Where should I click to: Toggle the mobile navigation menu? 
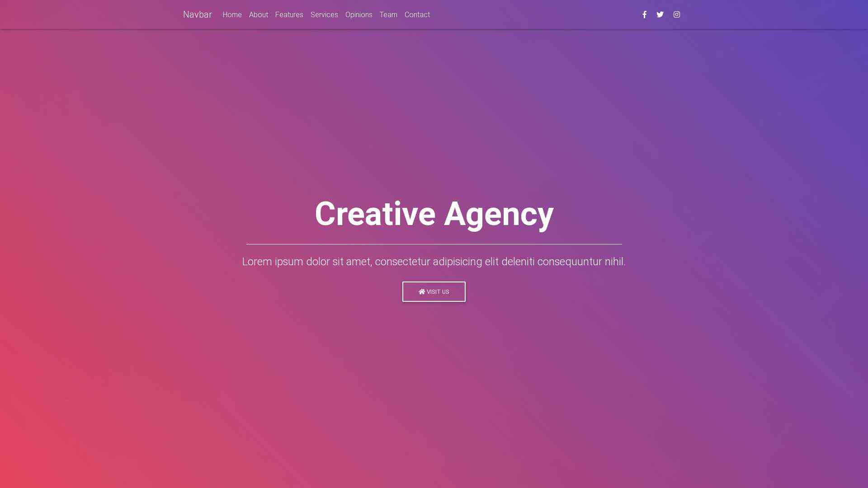click(x=217, y=14)
